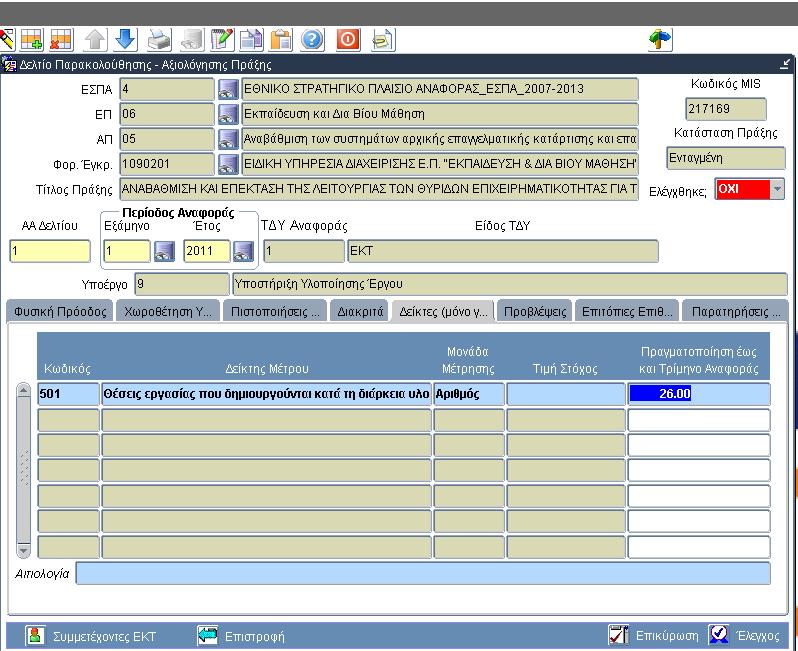Switch to the Διακριτά tab
The height and width of the screenshot is (651, 798).
360,312
